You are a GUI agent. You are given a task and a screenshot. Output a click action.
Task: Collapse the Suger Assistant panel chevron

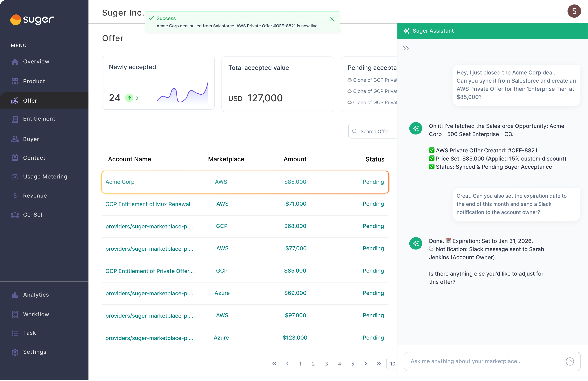[x=406, y=48]
